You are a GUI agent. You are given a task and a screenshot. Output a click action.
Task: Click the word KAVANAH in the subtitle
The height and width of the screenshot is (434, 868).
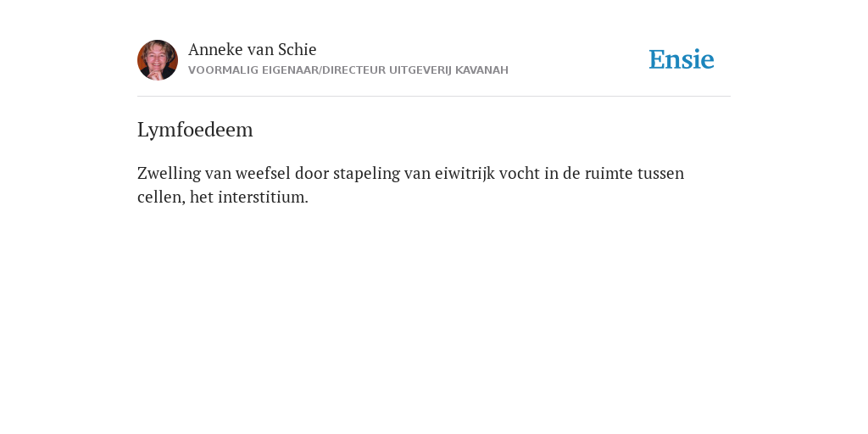481,70
